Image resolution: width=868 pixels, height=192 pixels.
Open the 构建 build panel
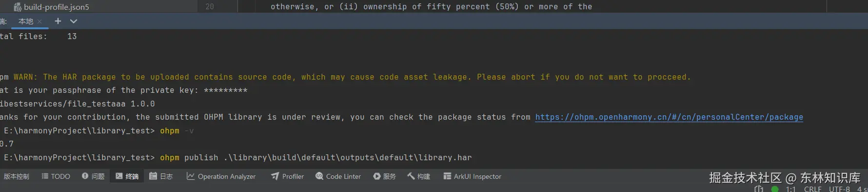point(419,176)
